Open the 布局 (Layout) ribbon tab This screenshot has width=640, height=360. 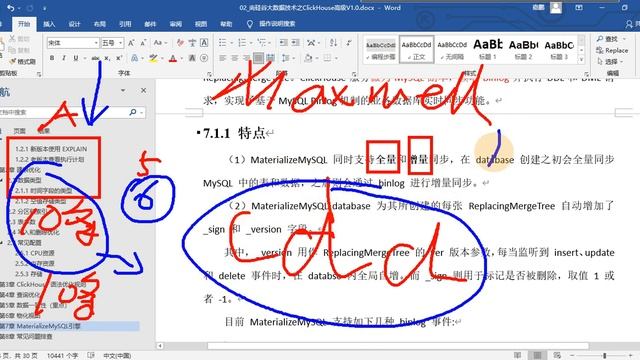(100, 24)
